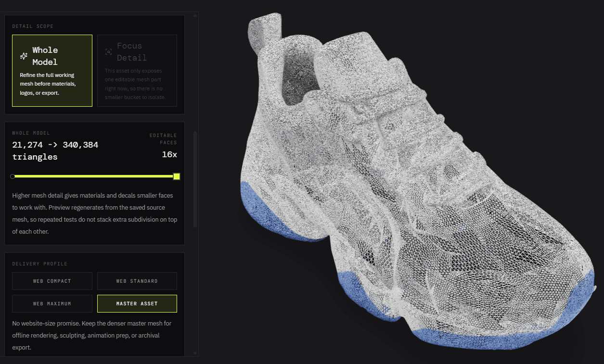Choose the Web Compact delivery profile
Image resolution: width=604 pixels, height=364 pixels.
[x=52, y=281]
